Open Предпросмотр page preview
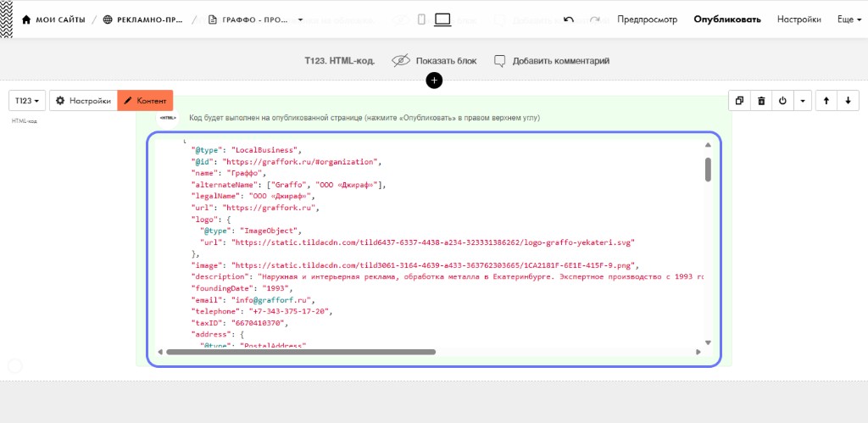This screenshot has height=423, width=868. (647, 19)
